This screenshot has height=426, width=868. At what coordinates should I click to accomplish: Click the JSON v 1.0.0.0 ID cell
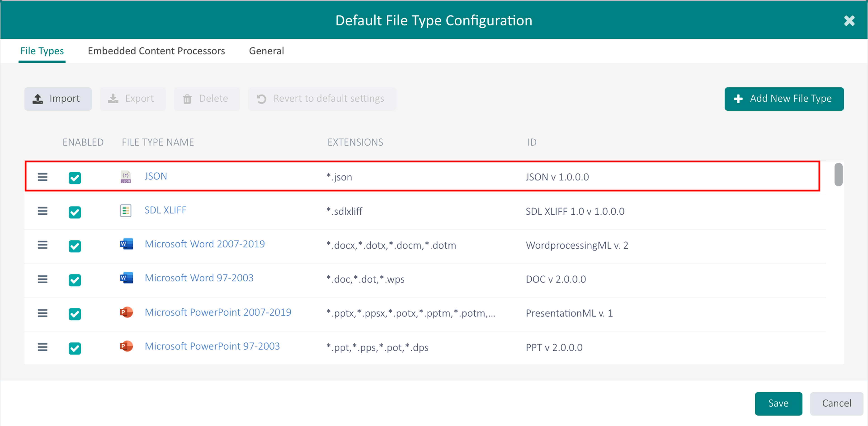(557, 177)
